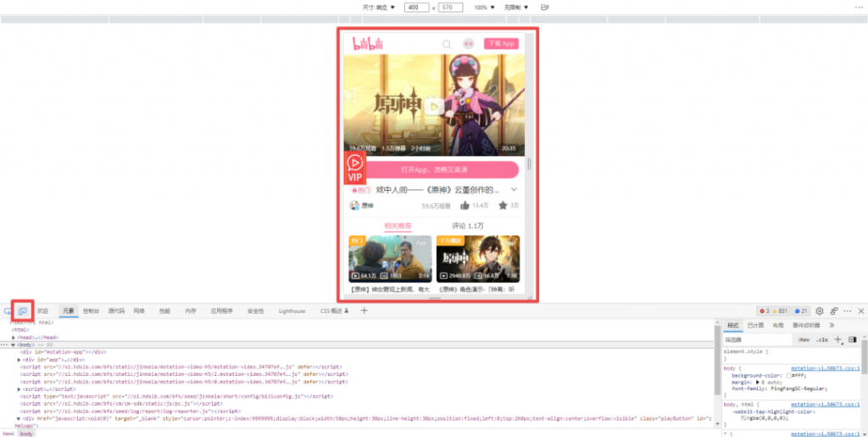Click the 下载 App button
868x437 pixels.
(500, 43)
